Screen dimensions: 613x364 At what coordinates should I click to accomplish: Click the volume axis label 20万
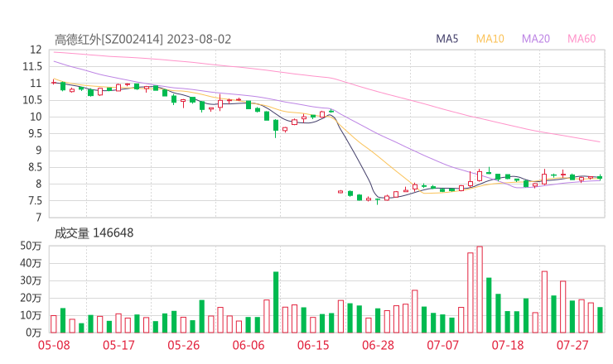tap(31, 298)
